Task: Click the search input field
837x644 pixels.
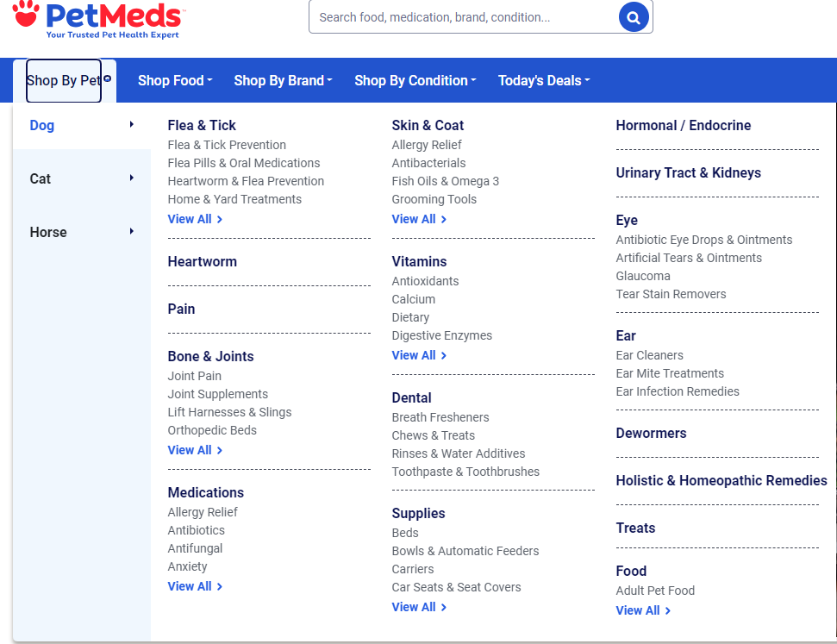Action: click(465, 16)
